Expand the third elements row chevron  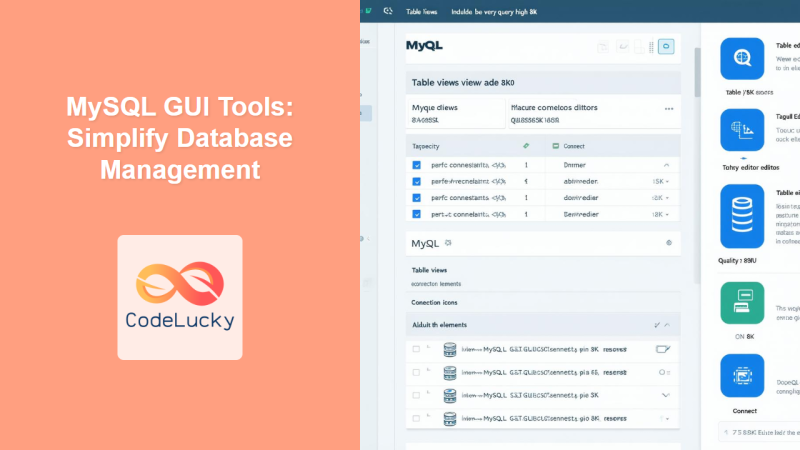point(666,395)
